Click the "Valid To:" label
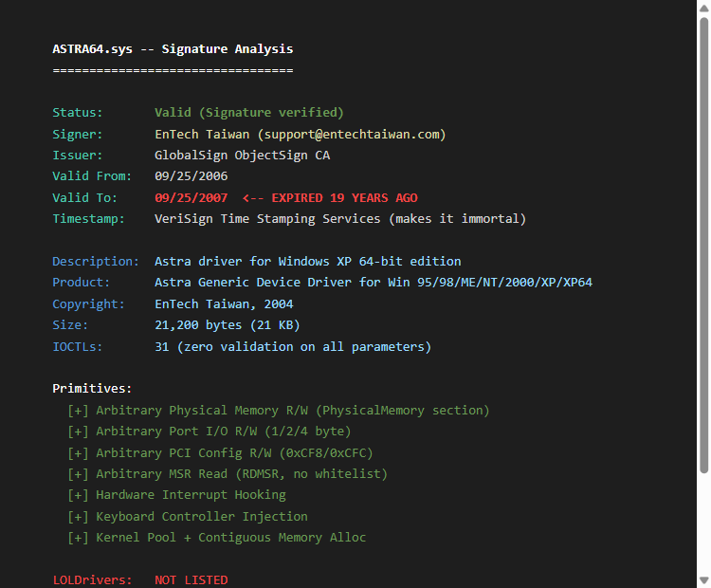The width and height of the screenshot is (711, 588). point(84,198)
